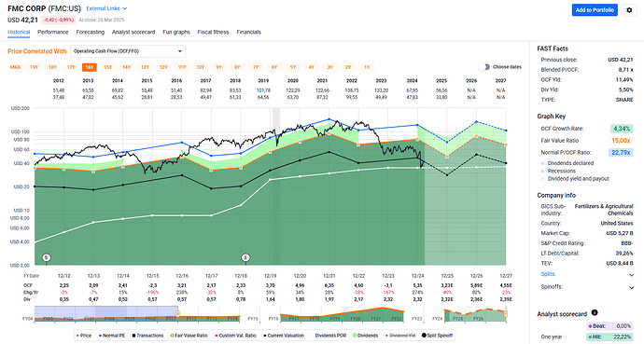Image resolution: width=644 pixels, height=344 pixels.
Task: Toggle Dividend Yld legend item
Action: (x=400, y=336)
